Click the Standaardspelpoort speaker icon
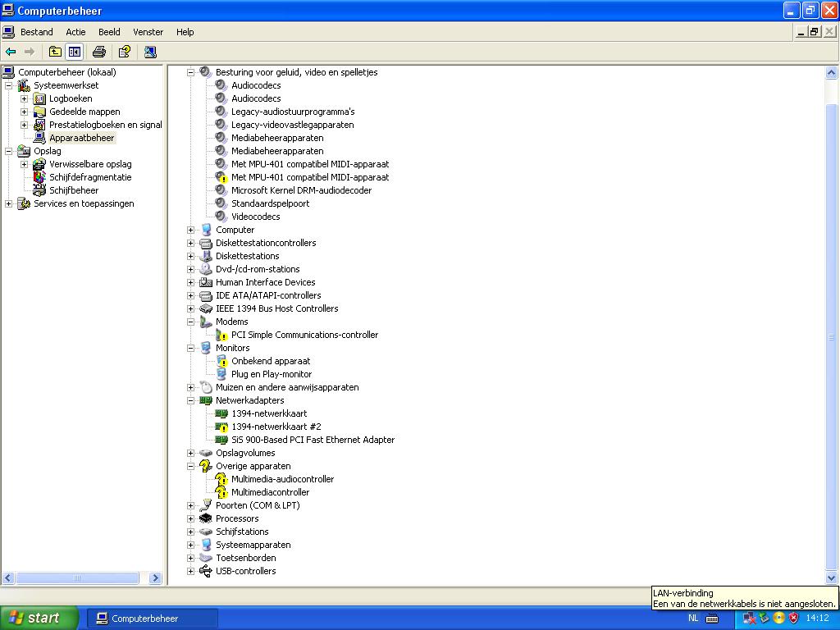 221,203
